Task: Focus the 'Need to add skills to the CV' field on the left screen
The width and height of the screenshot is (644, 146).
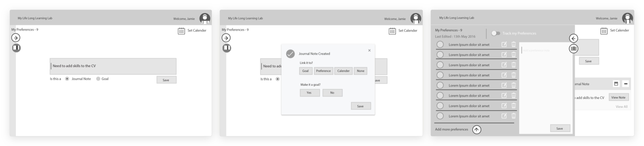Action: [x=113, y=66]
